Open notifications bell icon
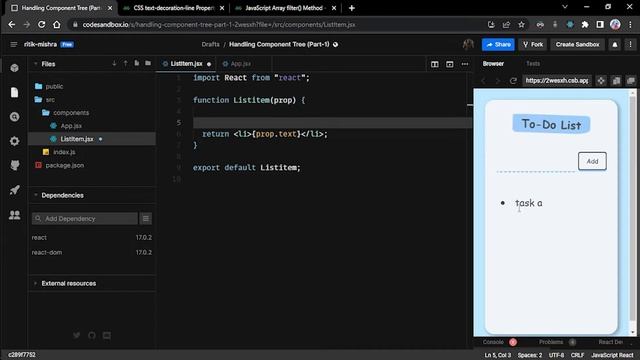 click(x=615, y=44)
